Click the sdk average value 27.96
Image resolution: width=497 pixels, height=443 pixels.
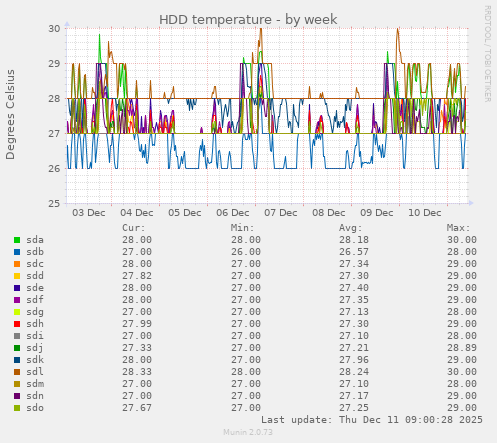354,360
